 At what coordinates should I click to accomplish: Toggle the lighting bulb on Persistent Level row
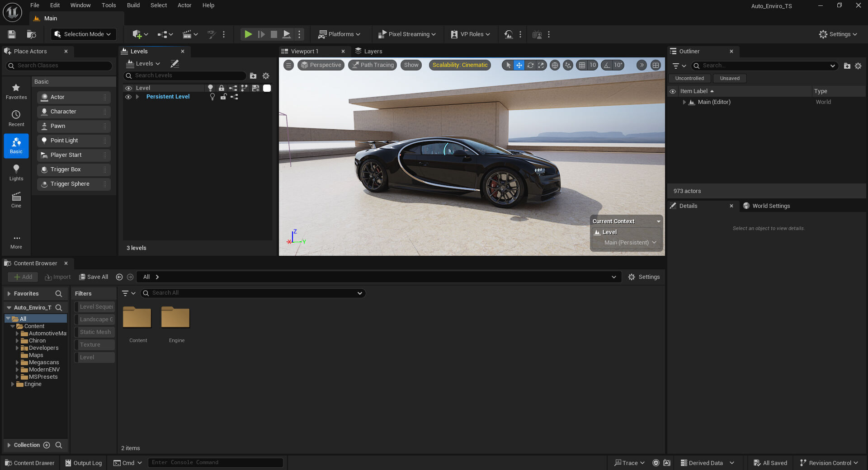click(x=212, y=97)
